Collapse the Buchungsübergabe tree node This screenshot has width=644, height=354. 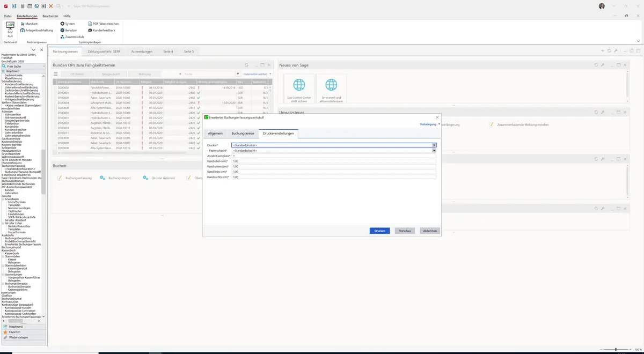pyautogui.click(x=3, y=283)
